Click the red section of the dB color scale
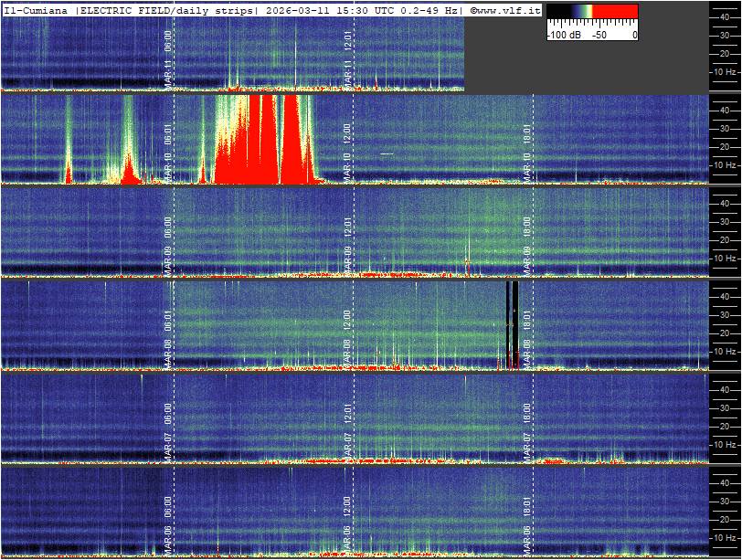This screenshot has height=560, width=742. pyautogui.click(x=617, y=12)
